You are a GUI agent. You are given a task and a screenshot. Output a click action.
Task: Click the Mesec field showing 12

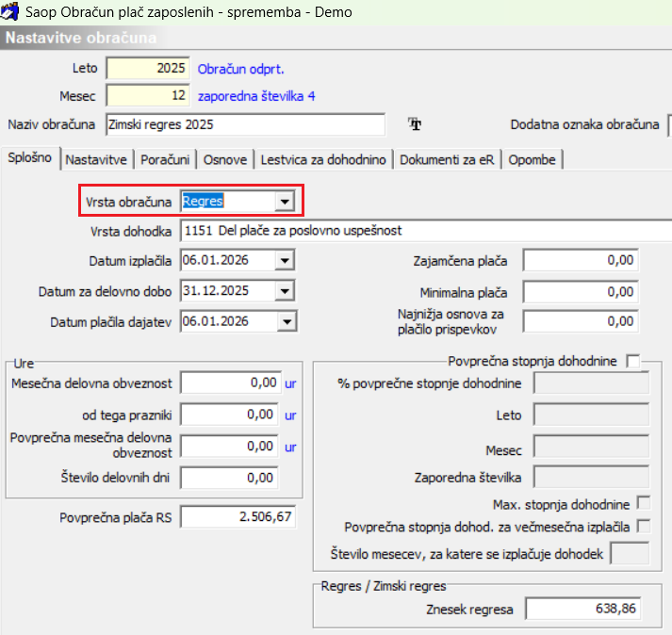click(x=147, y=95)
